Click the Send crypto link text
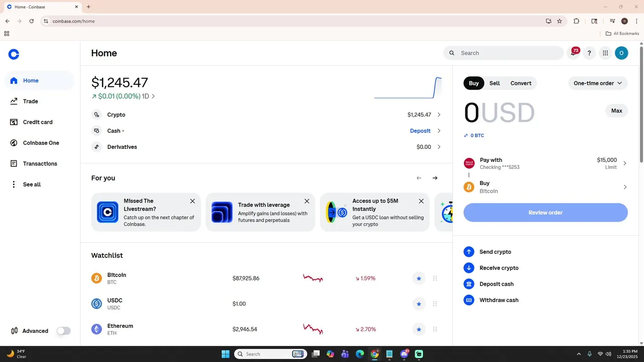The height and width of the screenshot is (362, 644). tap(495, 252)
